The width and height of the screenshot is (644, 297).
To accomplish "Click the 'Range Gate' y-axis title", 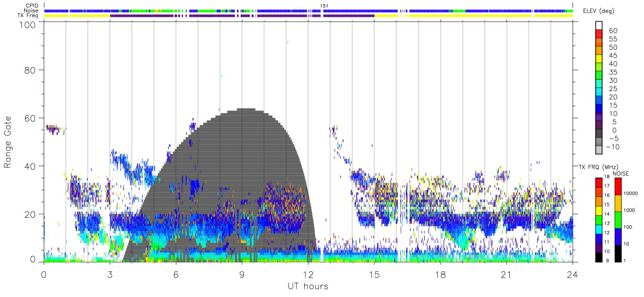I will 8,142.
